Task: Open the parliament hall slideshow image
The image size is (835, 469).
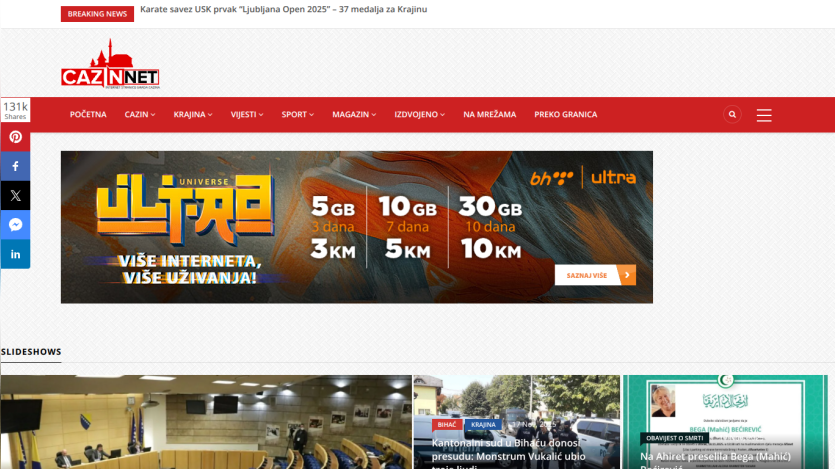Action: [x=206, y=422]
